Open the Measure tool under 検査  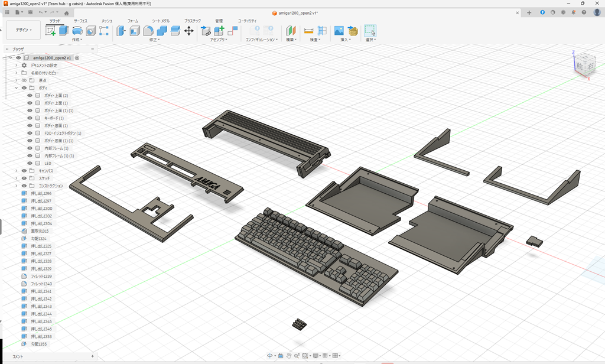pos(308,30)
